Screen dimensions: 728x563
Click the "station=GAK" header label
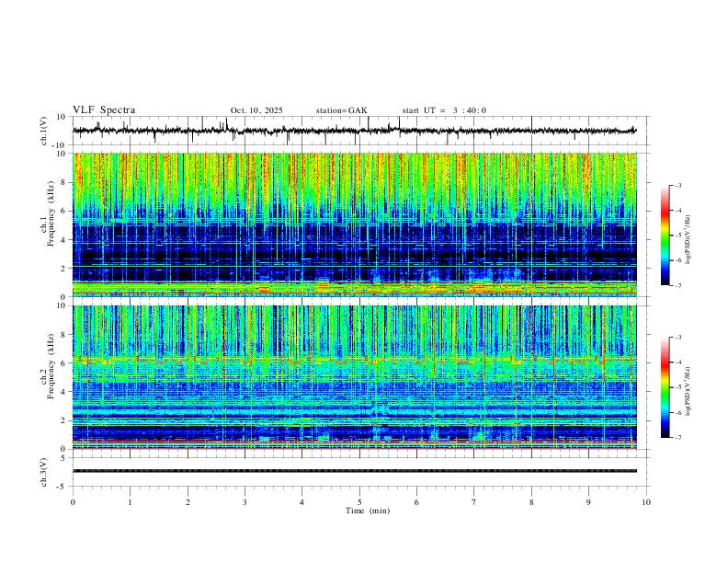(341, 110)
